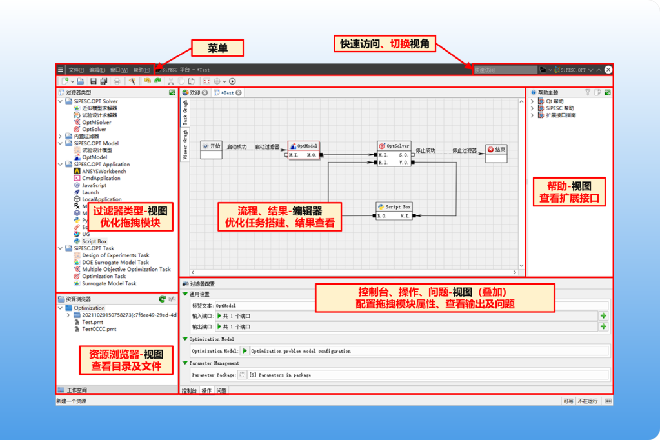660x440 pixels.
Task: Open the first menu in the menu bar
Action: pos(76,70)
